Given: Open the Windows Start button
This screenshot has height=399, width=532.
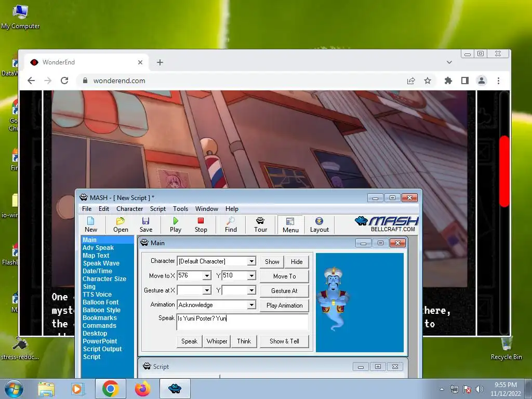Looking at the screenshot, I should pos(14,389).
